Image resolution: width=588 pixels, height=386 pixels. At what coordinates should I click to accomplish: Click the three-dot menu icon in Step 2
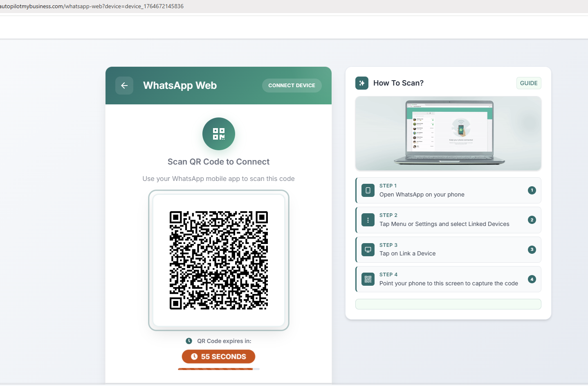click(368, 220)
